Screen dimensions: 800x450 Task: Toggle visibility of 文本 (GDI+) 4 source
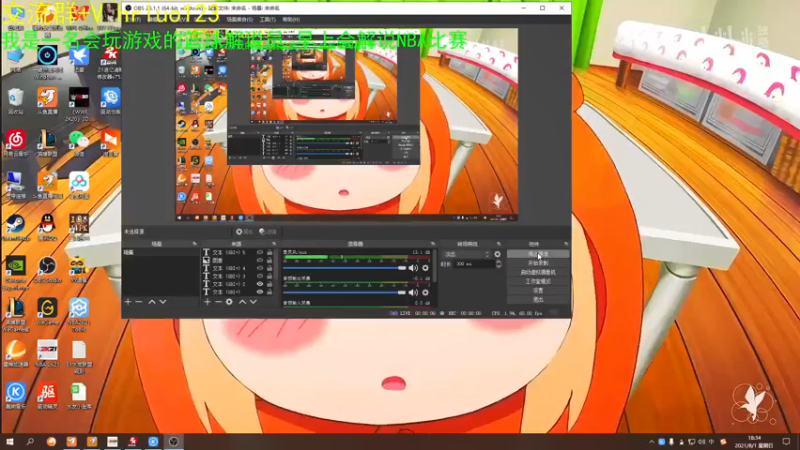tap(260, 268)
